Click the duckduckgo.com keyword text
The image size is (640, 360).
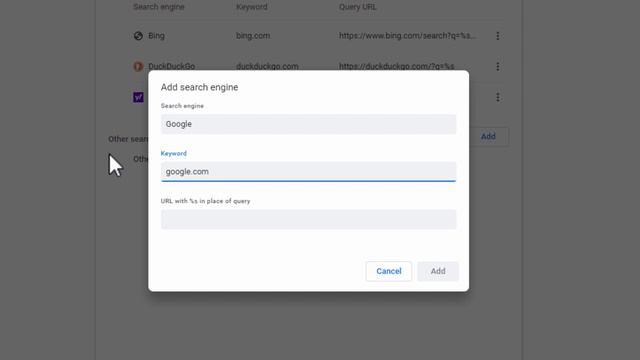tap(267, 66)
